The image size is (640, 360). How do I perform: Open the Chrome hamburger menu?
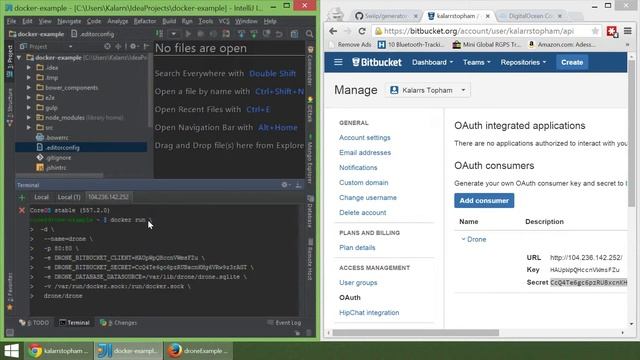click(628, 31)
